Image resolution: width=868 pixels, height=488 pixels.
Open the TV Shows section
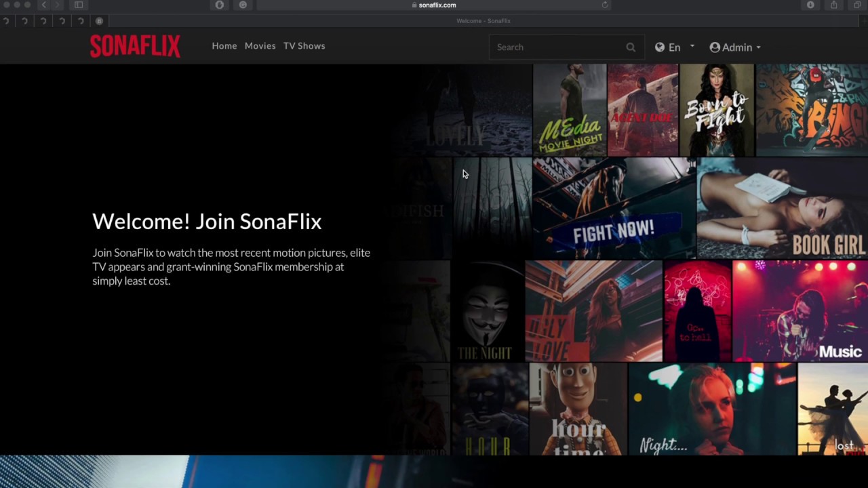click(304, 46)
